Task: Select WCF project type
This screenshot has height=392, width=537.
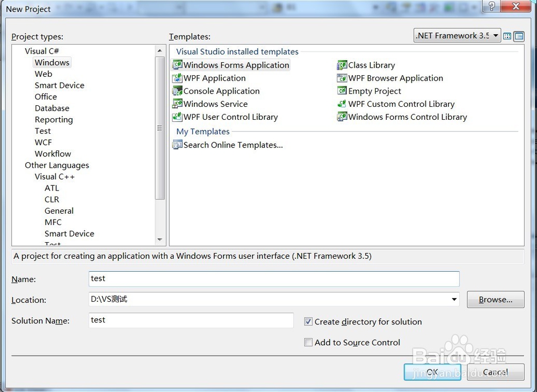Action: 43,142
